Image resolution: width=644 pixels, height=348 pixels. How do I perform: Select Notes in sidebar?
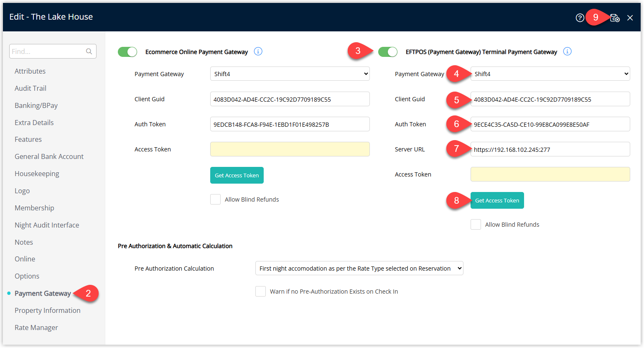24,242
